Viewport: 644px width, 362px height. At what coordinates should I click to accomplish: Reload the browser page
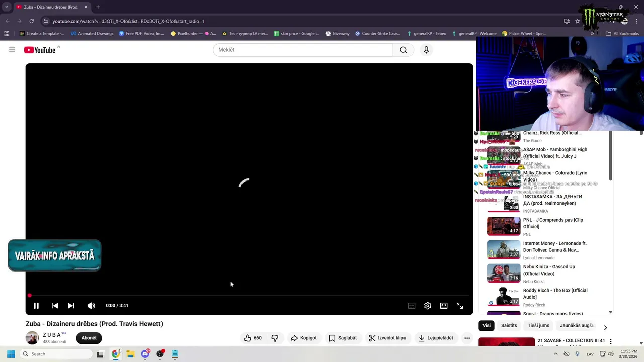[31, 21]
